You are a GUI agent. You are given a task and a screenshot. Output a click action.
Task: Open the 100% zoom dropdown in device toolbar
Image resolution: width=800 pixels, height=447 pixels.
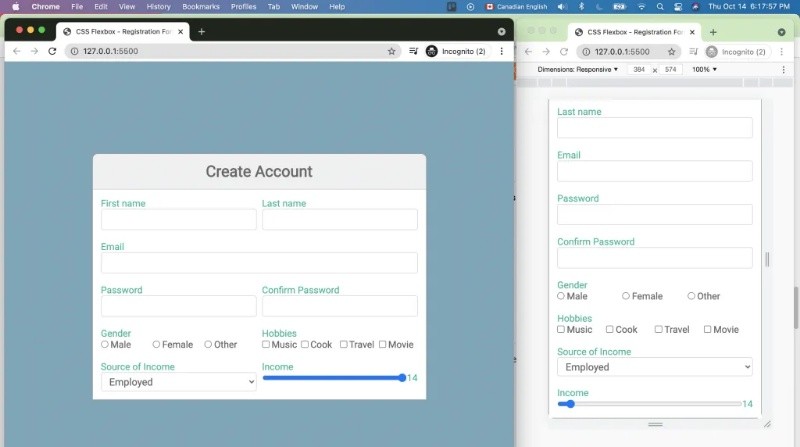point(704,69)
